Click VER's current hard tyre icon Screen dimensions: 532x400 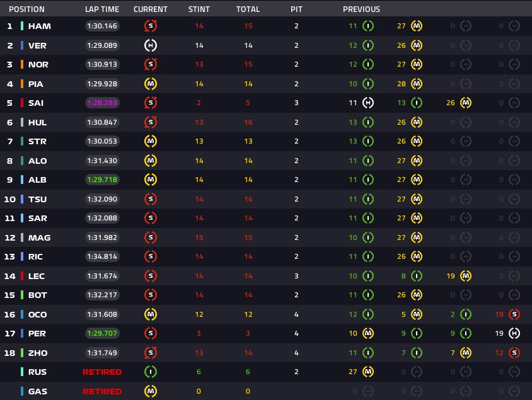click(x=150, y=45)
